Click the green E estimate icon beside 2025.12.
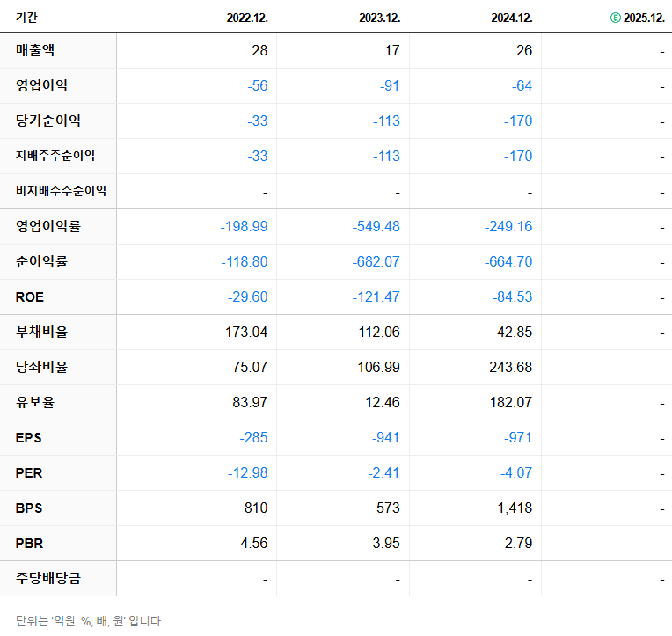Screen dimensions: 672x636 coord(616,18)
